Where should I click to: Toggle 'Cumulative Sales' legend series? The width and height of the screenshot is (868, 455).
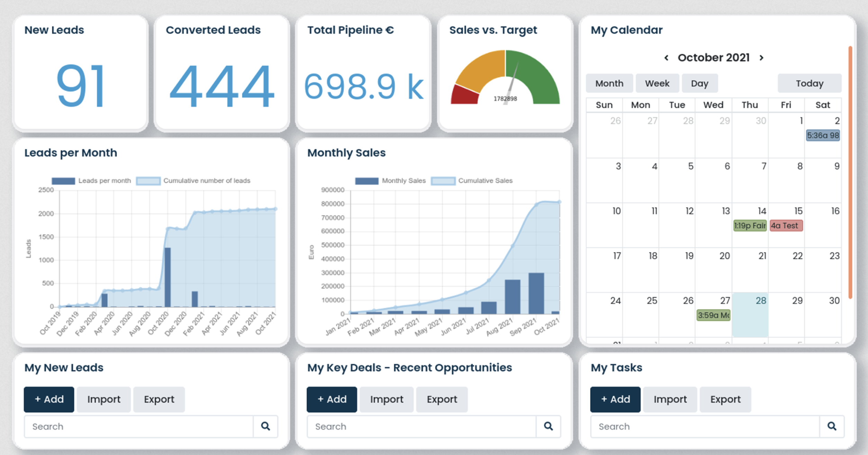pos(472,180)
